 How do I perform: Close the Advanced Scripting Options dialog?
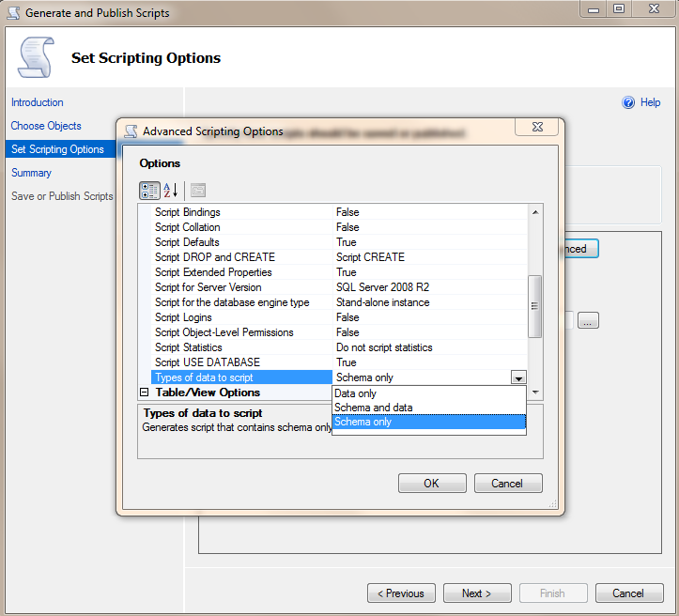(535, 128)
